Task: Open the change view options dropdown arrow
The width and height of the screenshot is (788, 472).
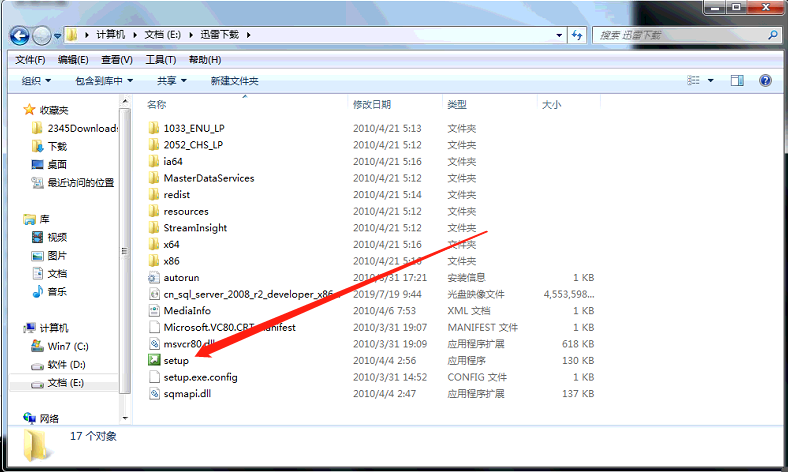Action: (711, 81)
